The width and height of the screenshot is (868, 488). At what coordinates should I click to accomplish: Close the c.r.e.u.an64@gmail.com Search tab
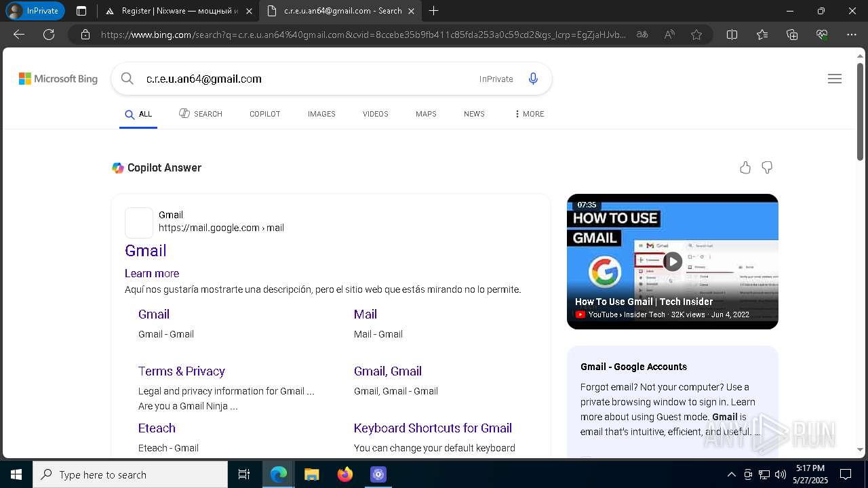tap(411, 11)
